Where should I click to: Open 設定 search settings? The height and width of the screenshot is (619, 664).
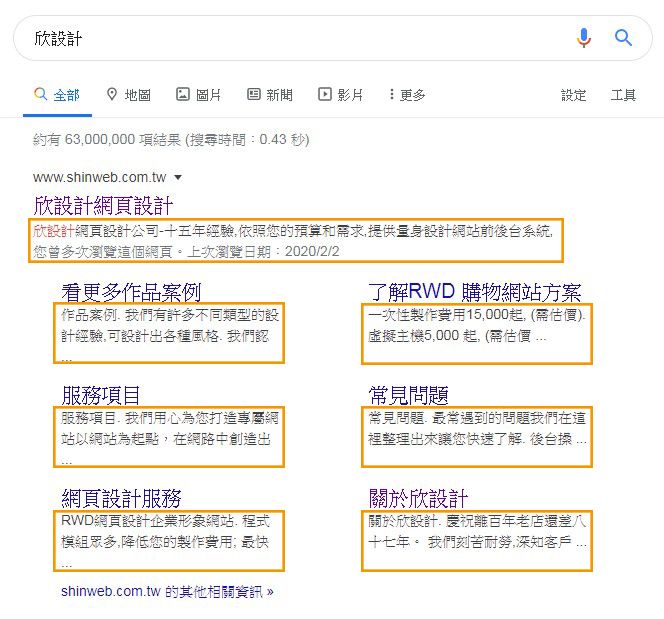(573, 95)
